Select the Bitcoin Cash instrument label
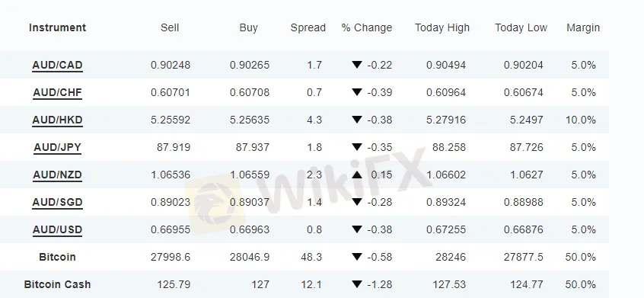This screenshot has width=644, height=298. tap(58, 284)
